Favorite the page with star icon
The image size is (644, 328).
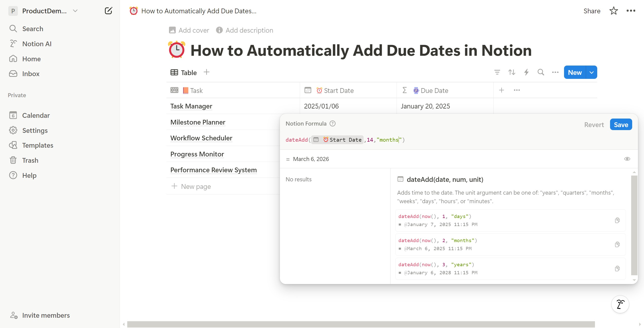click(614, 11)
